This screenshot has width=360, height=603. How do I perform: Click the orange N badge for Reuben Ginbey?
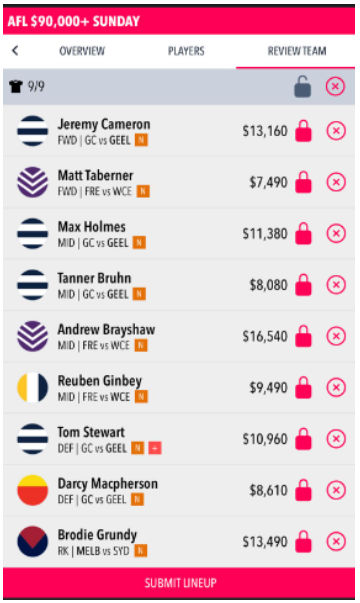[142, 396]
